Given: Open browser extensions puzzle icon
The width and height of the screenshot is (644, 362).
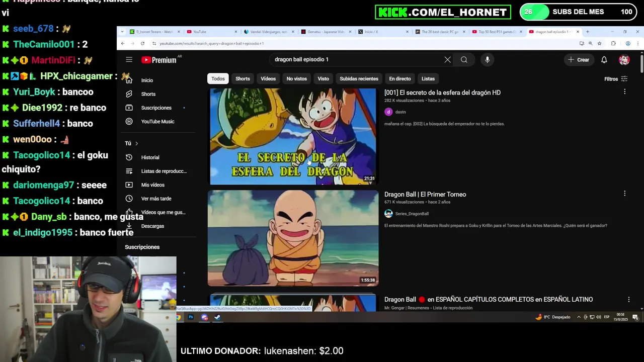Looking at the screenshot, I should click(x=613, y=44).
